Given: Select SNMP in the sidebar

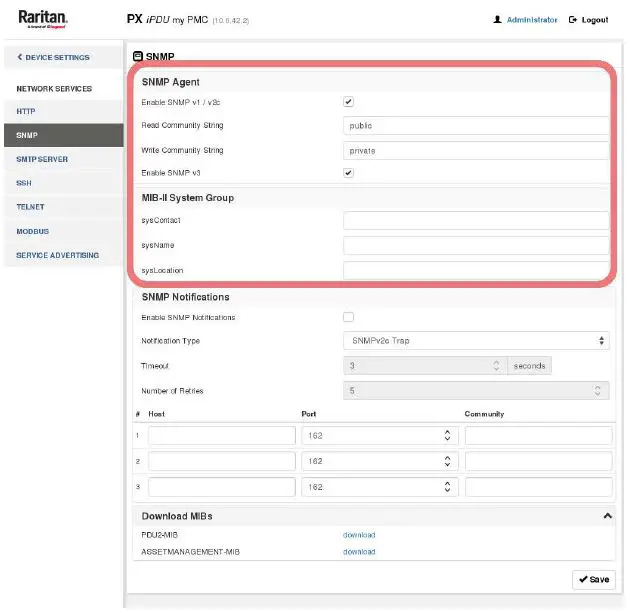Looking at the screenshot, I should tap(63, 135).
